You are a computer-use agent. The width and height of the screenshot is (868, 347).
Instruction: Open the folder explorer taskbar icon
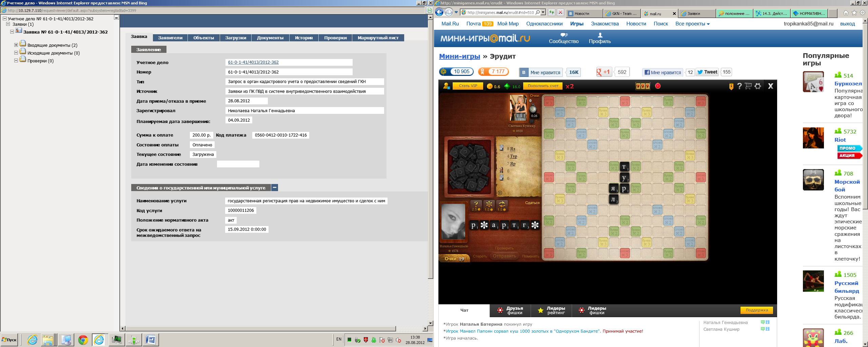pyautogui.click(x=48, y=340)
